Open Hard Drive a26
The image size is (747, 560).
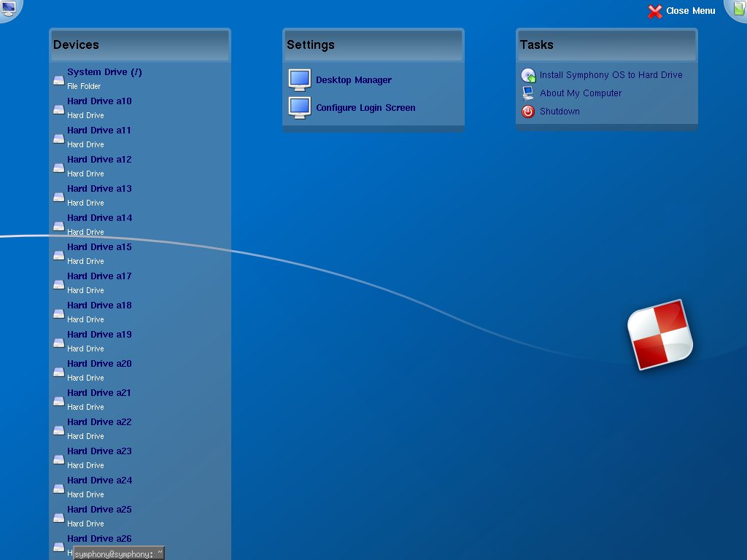[x=99, y=539]
